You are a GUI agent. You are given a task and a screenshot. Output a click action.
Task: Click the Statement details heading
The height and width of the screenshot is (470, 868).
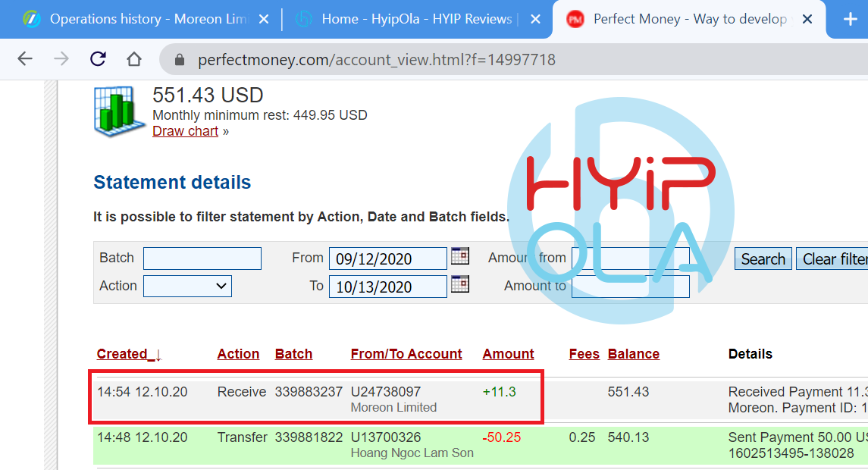[172, 182]
